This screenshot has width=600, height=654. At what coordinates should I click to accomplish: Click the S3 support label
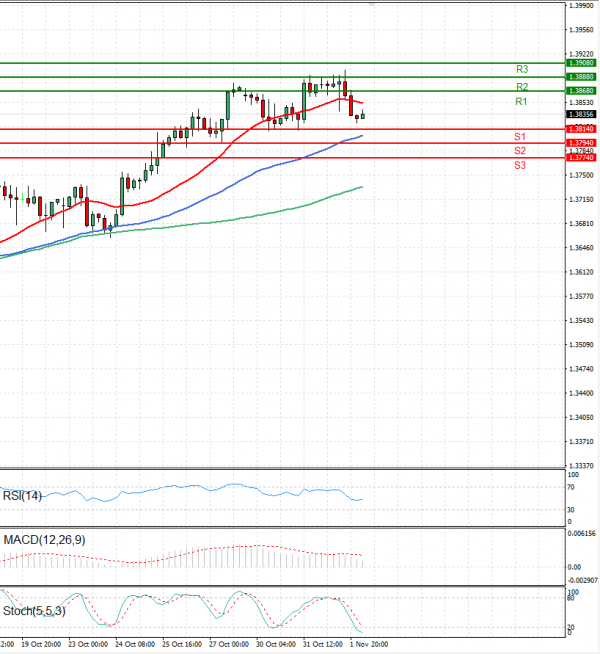520,165
